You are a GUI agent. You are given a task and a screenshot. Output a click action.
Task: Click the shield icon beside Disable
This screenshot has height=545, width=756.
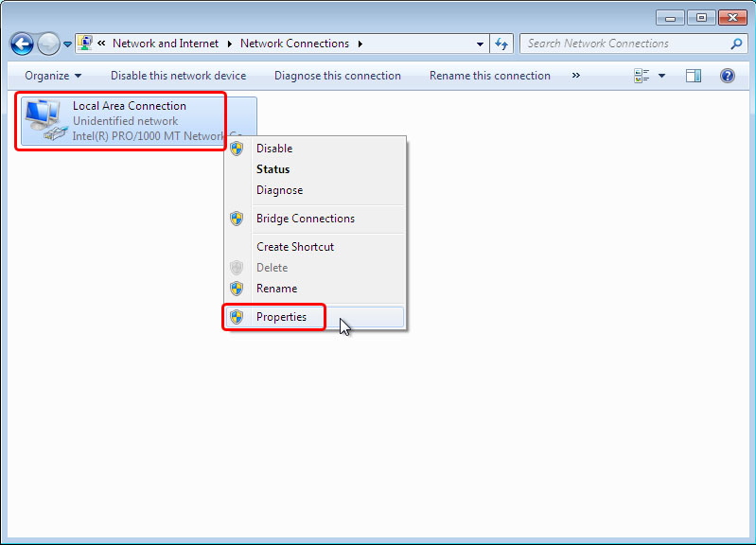(x=237, y=149)
